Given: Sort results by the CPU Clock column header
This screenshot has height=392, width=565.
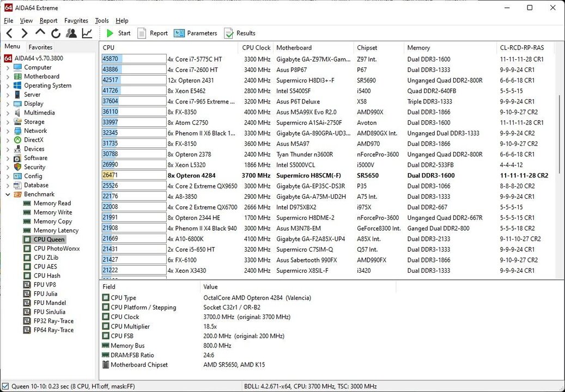Looking at the screenshot, I should tap(257, 47).
